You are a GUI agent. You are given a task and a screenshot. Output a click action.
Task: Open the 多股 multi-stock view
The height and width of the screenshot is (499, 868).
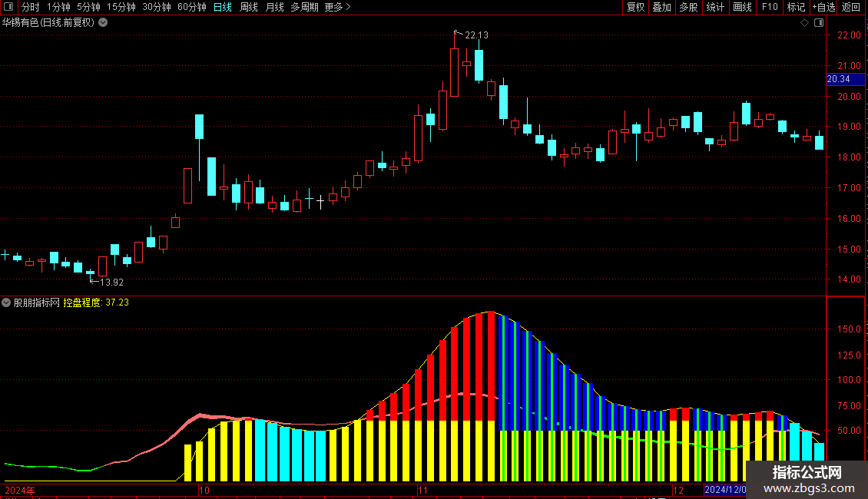pos(688,7)
